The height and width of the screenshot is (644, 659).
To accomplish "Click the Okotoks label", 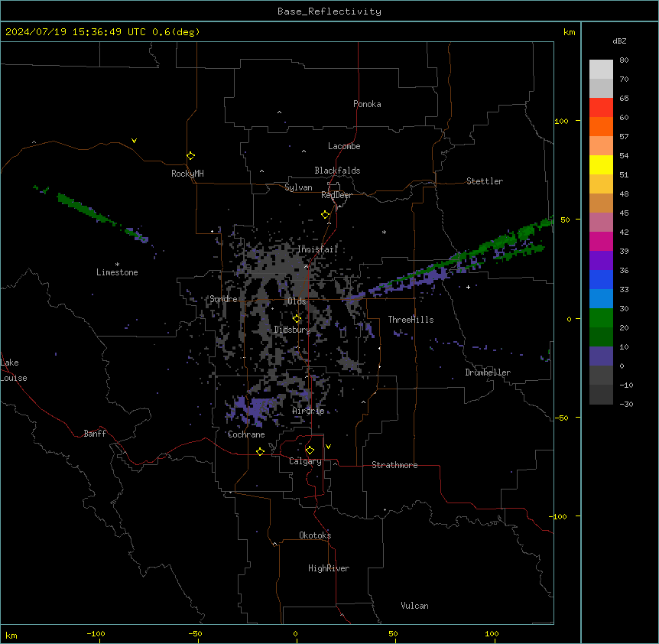I will (315, 535).
